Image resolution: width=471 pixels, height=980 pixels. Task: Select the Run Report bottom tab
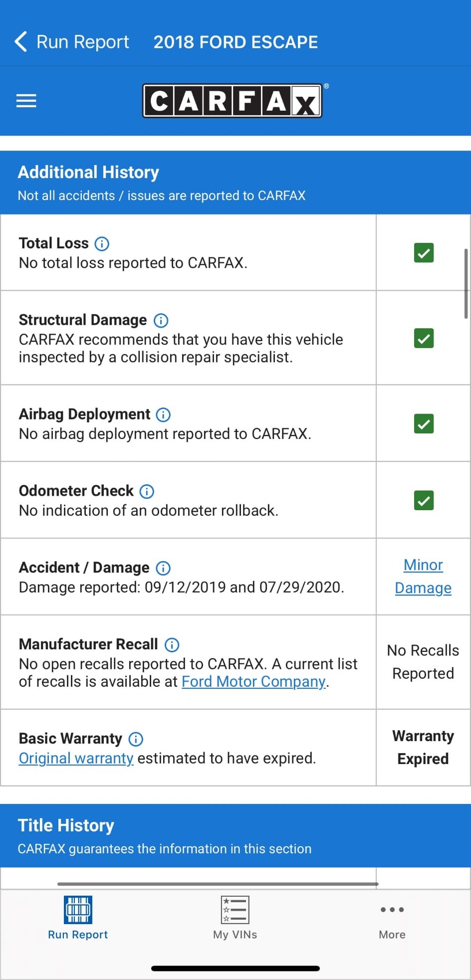78,918
